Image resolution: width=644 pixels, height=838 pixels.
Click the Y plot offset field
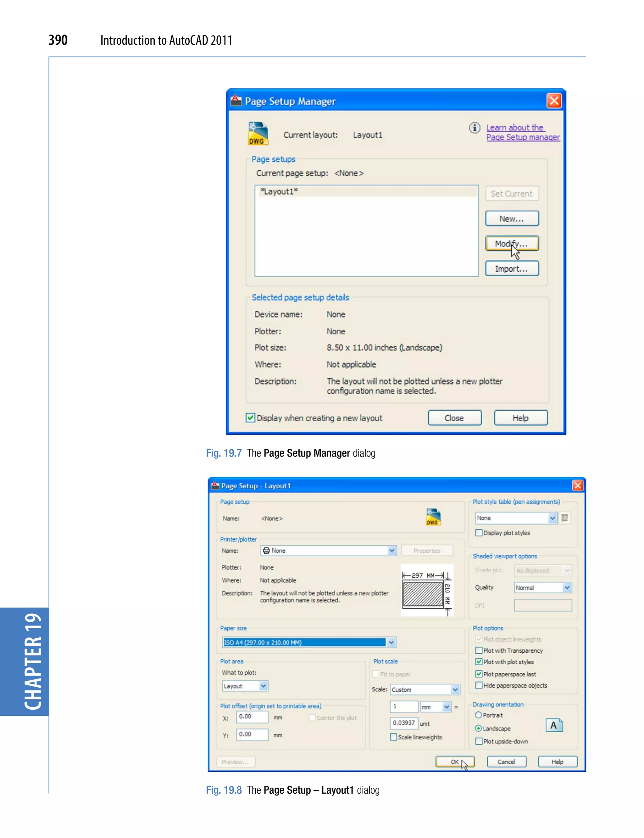click(252, 734)
